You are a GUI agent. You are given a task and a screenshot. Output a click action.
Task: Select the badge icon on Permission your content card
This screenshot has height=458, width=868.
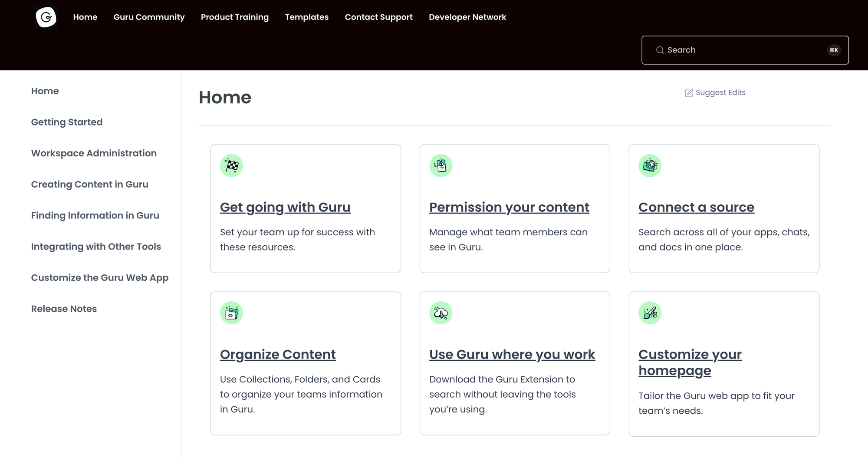click(441, 165)
